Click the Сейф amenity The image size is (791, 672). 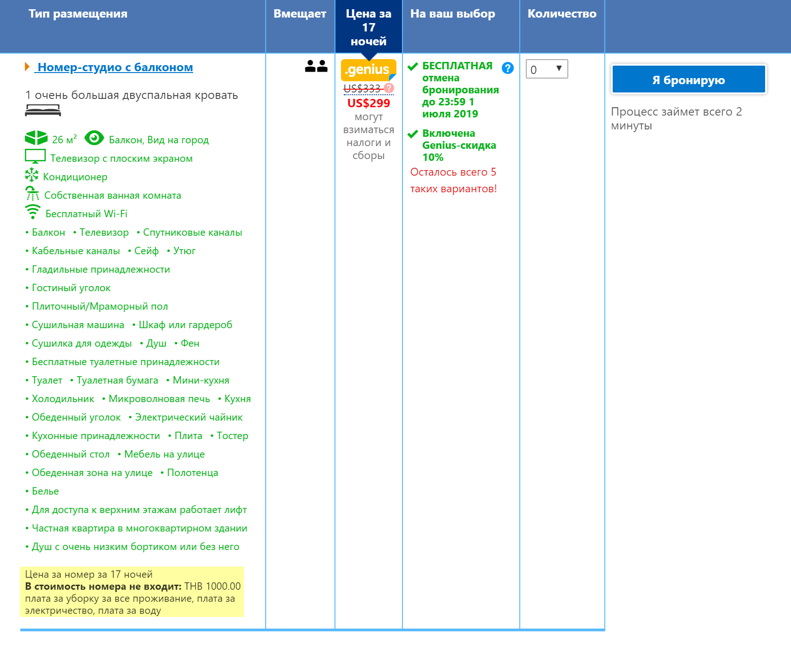146,250
